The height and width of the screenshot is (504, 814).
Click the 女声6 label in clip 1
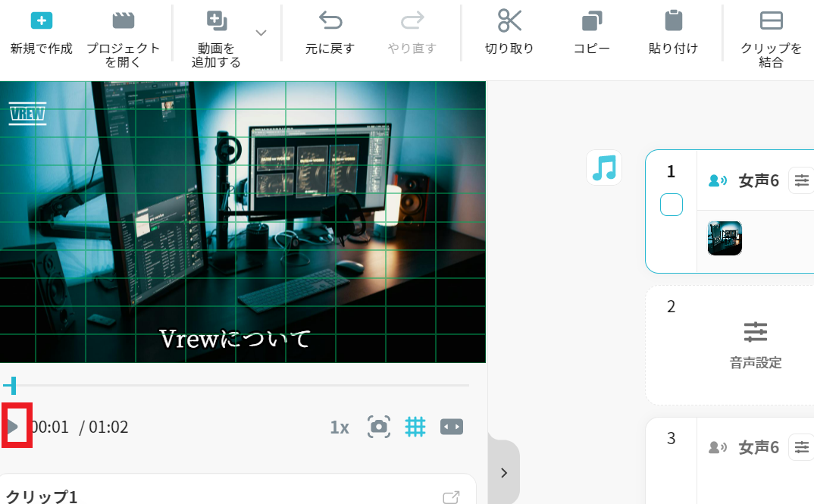point(759,180)
